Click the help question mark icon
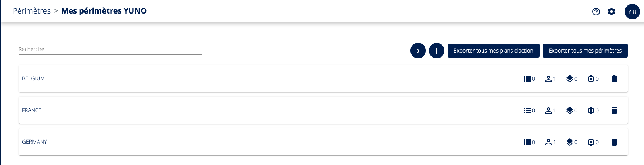The height and width of the screenshot is (165, 644). pyautogui.click(x=596, y=12)
